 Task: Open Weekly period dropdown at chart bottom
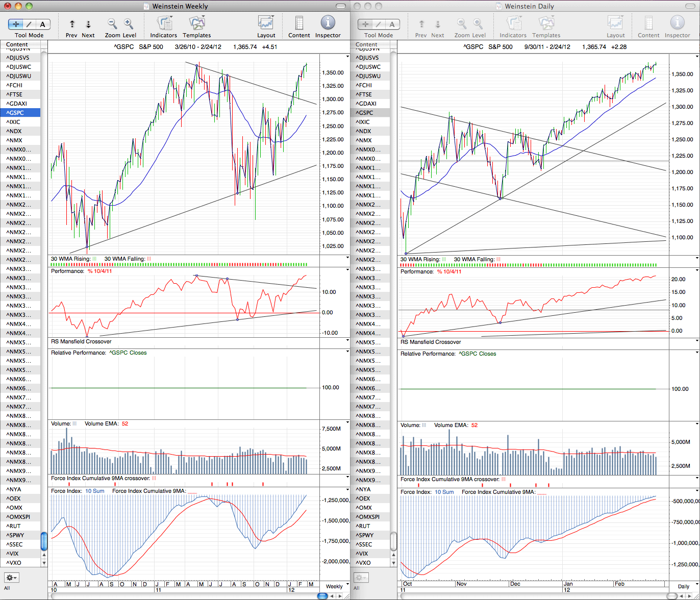tap(334, 587)
